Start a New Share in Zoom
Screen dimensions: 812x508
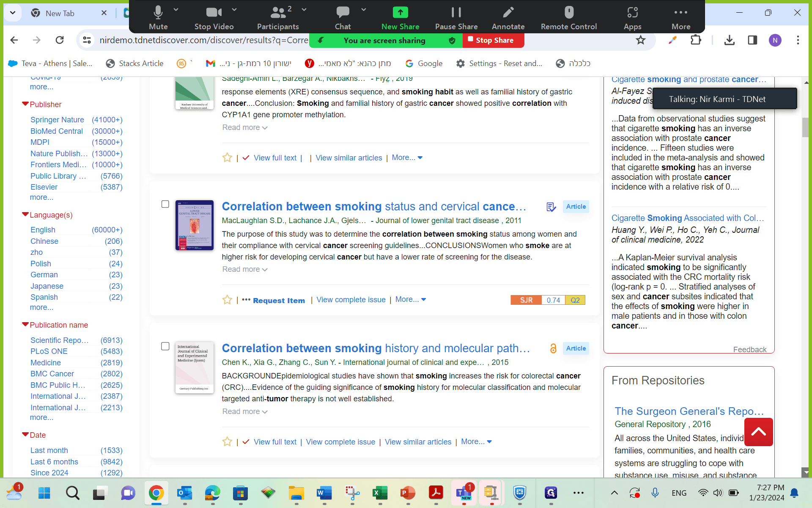[400, 18]
